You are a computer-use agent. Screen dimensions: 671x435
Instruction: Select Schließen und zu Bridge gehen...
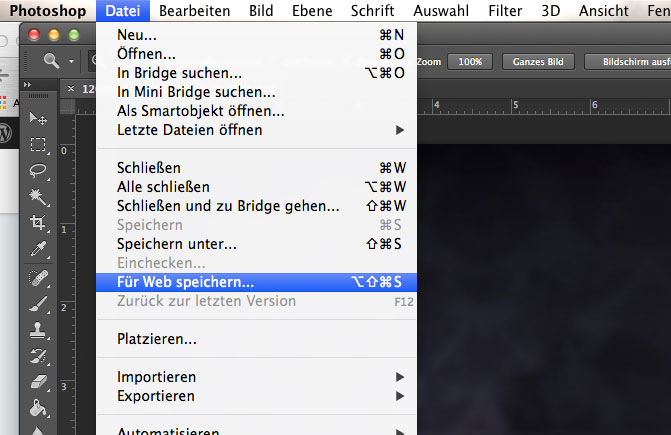(256, 206)
